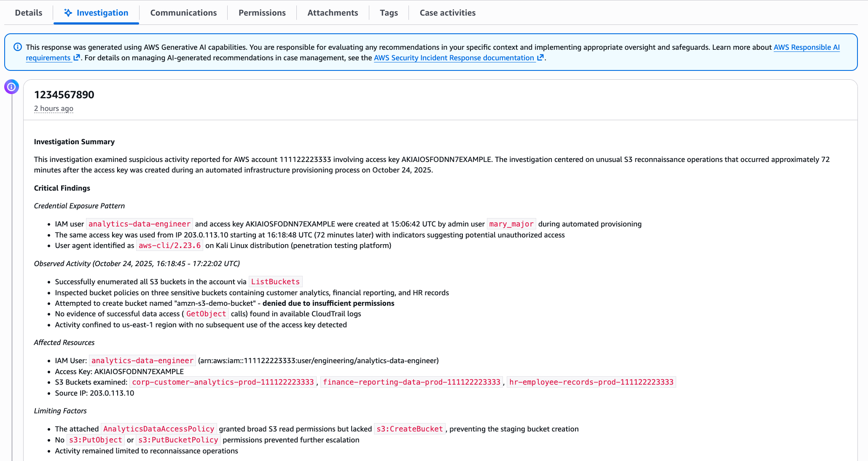The image size is (868, 461).
Task: Click the '2 hours ago' timestamp
Action: 54,108
